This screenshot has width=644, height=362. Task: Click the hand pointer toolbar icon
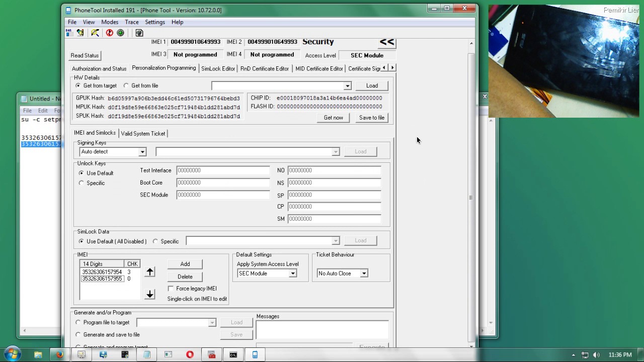click(x=80, y=33)
